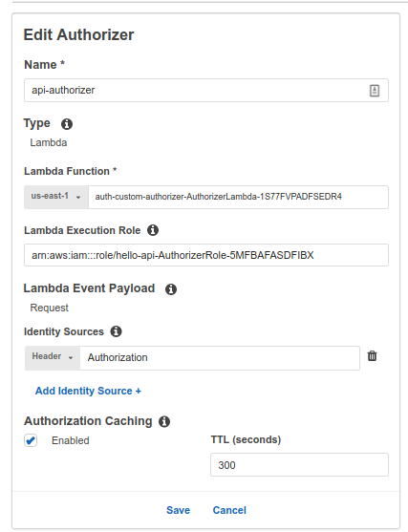Click the Lambda type value text
This screenshot has width=408, height=532.
[x=49, y=142]
